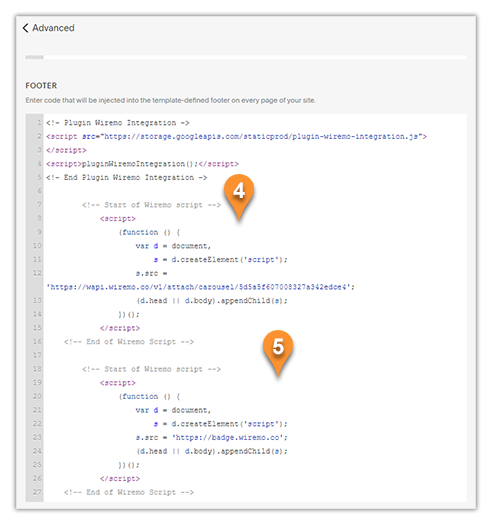The height and width of the screenshot is (525, 494).
Task: Click the empty line 6 in the editor
Action: 255,191
